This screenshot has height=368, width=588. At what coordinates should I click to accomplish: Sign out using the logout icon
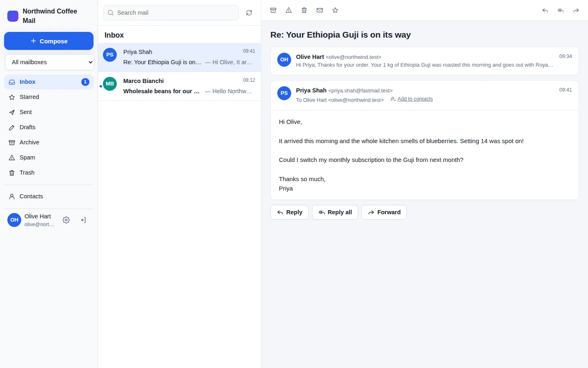click(83, 220)
